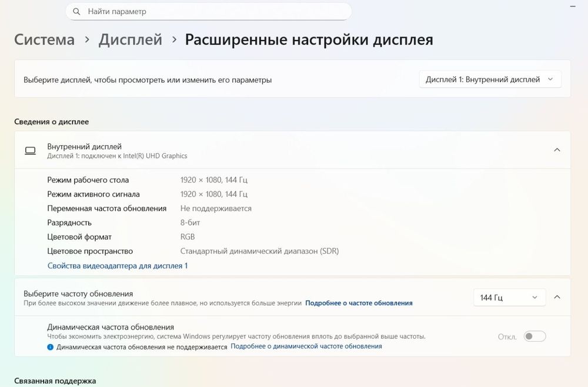Click the 'Цветовое пространство' label
The width and height of the screenshot is (588, 387).
click(90, 251)
